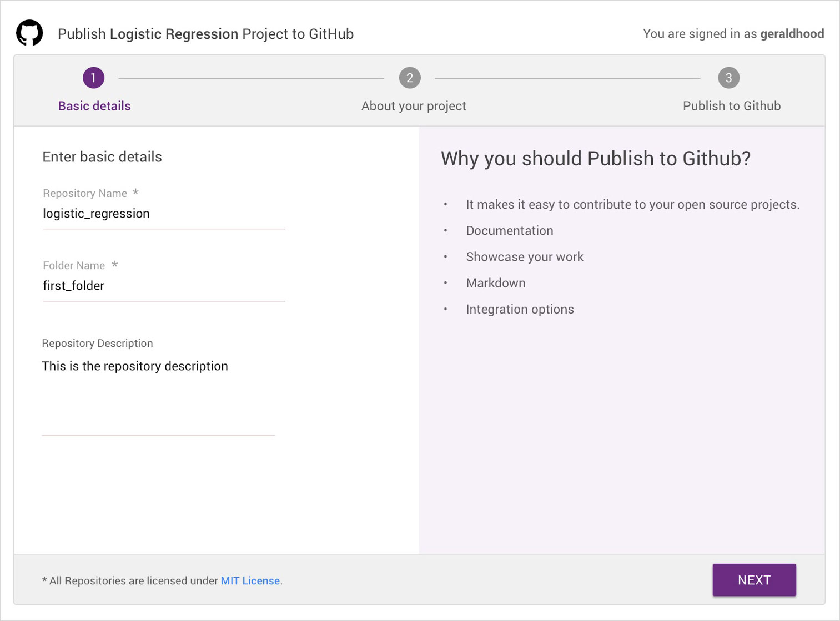Go to step 2 circle in the stepper
Screen dimensions: 840x621
410,78
